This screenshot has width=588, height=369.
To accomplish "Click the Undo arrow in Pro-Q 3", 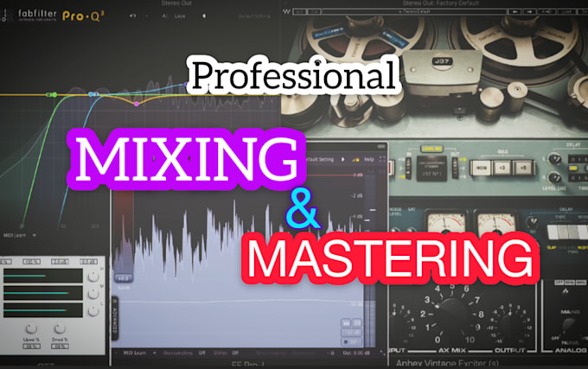I will [x=132, y=16].
